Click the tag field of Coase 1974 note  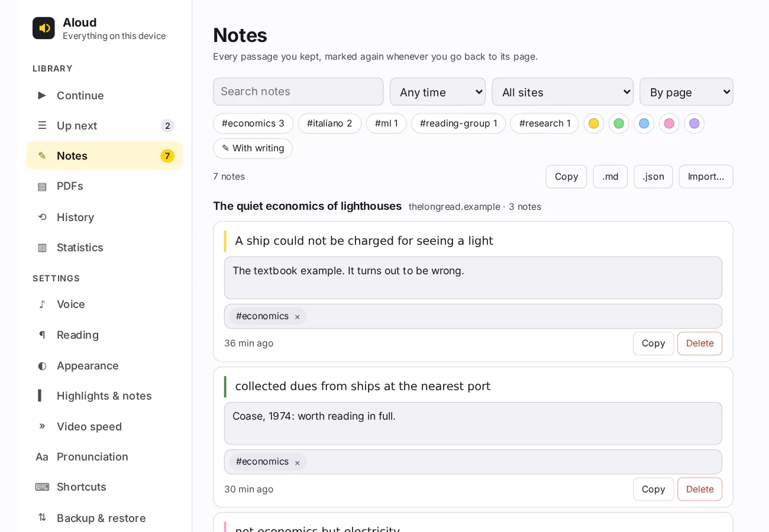(473, 462)
